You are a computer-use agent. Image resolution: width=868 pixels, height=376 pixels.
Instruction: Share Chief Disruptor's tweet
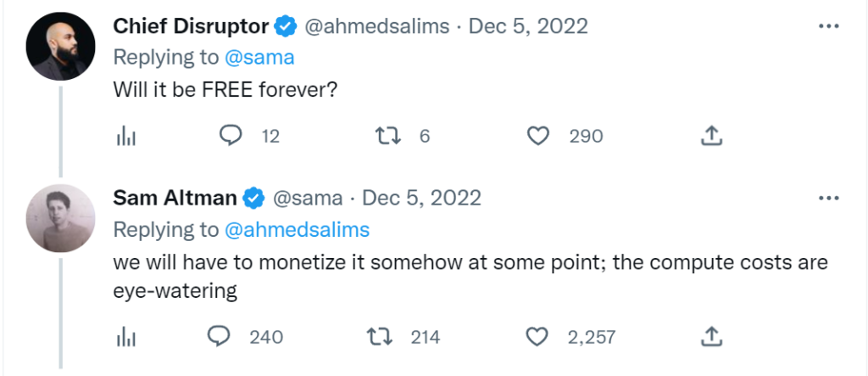[712, 136]
